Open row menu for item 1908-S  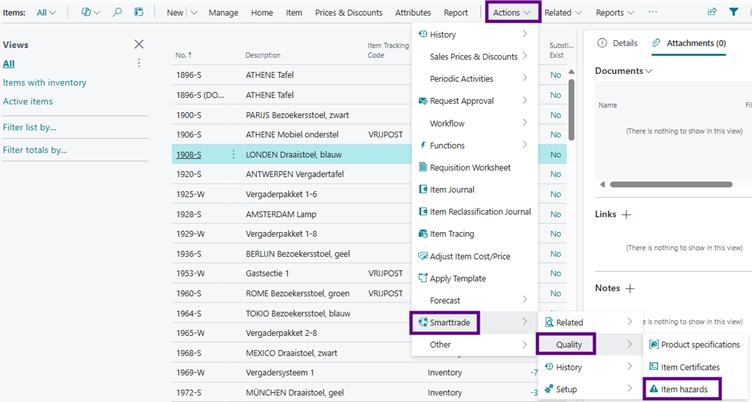pos(234,154)
